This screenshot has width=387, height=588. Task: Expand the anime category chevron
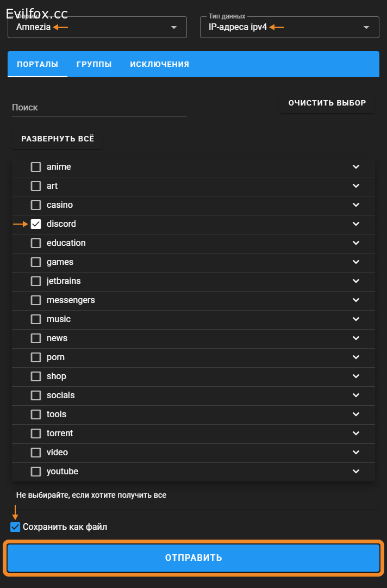point(356,167)
